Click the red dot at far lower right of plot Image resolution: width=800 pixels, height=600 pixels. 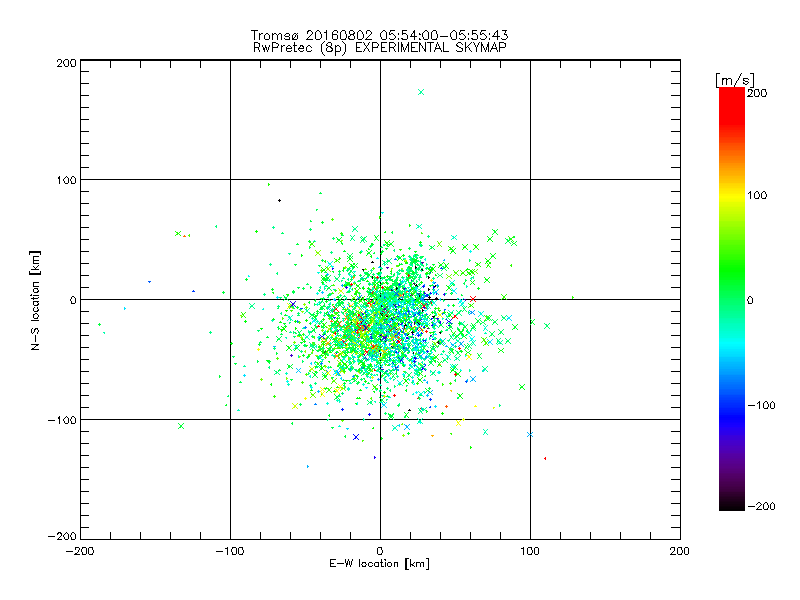coord(545,459)
